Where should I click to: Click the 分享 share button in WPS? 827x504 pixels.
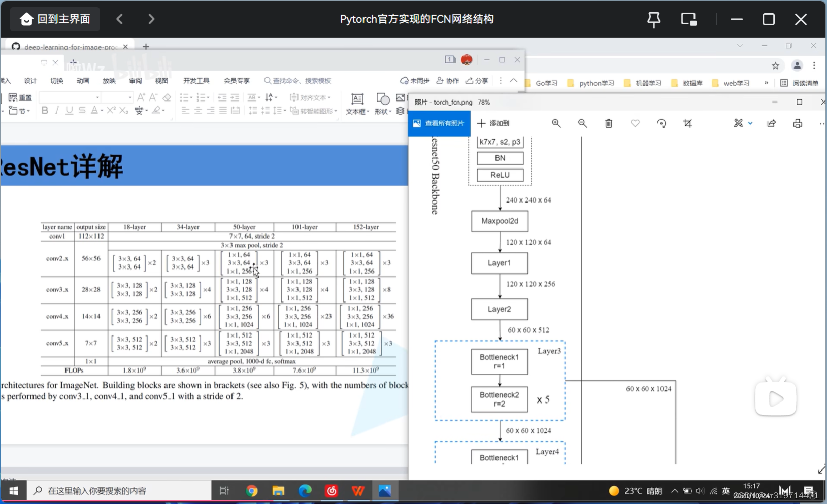click(477, 81)
